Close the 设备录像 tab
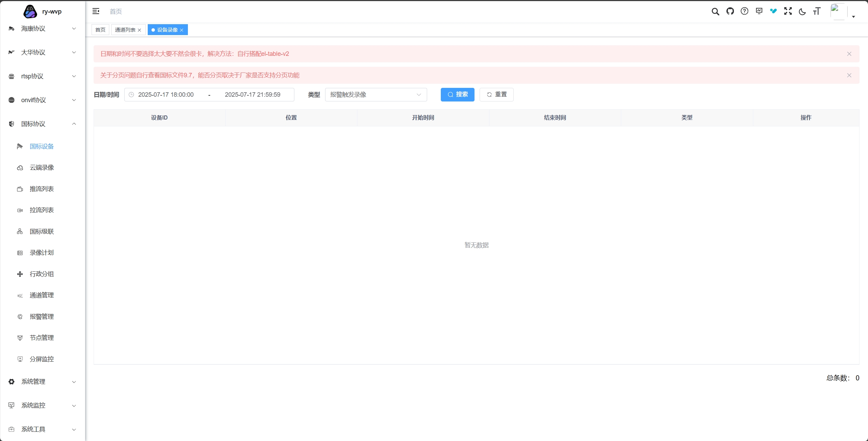The image size is (868, 441). [x=182, y=30]
